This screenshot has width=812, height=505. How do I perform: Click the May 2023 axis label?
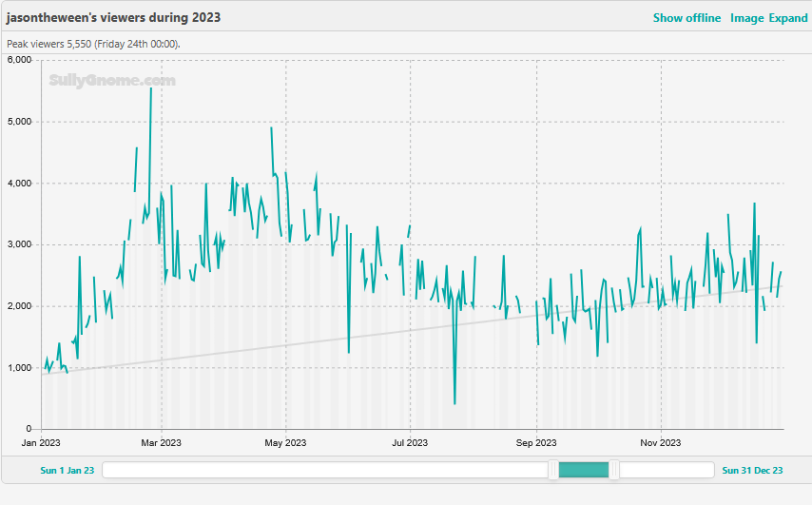[x=285, y=443]
